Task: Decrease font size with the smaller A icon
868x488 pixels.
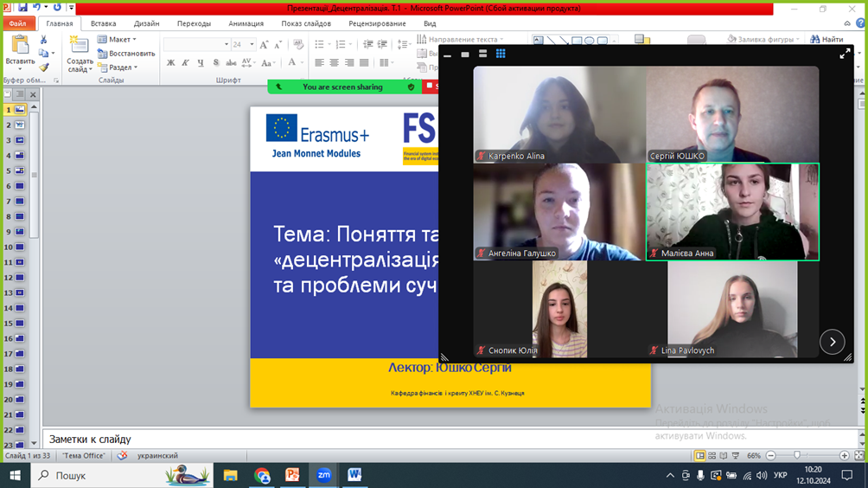Action: point(278,44)
